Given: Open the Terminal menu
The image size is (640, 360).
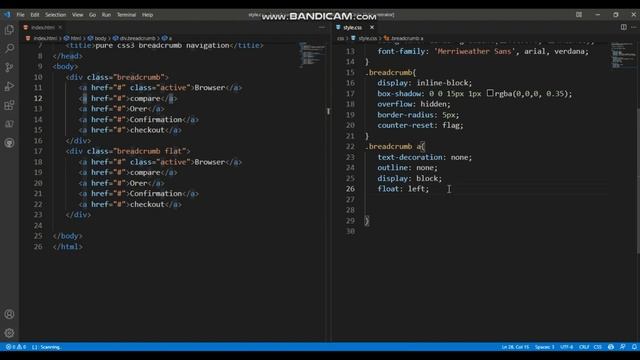Looking at the screenshot, I should coord(127,15).
